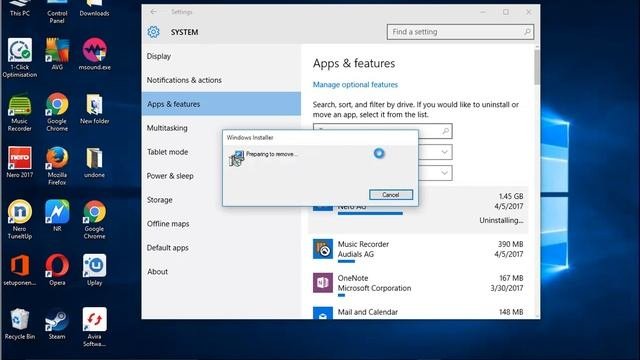Open This PC desktop icon
The height and width of the screenshot is (360, 640).
(20, 8)
